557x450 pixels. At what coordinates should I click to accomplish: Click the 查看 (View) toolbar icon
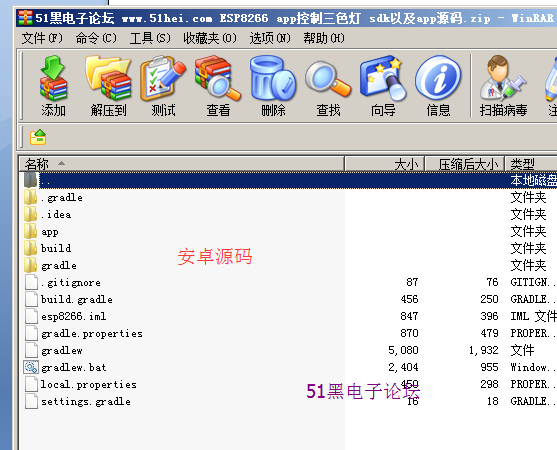(x=218, y=85)
